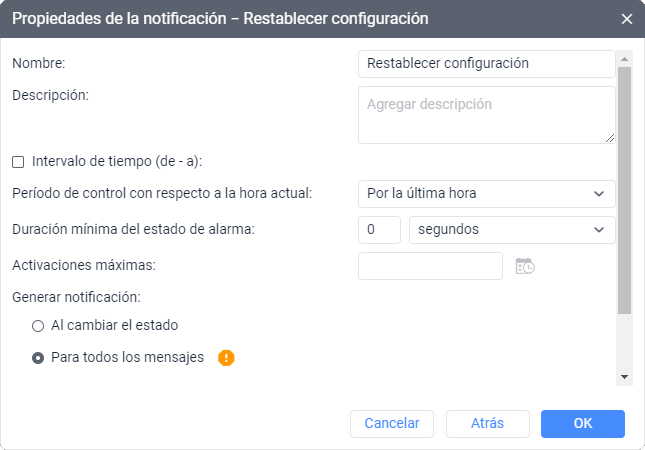Viewport: 645px width, 450px height.
Task: Click the Cancelar button
Action: pos(392,423)
